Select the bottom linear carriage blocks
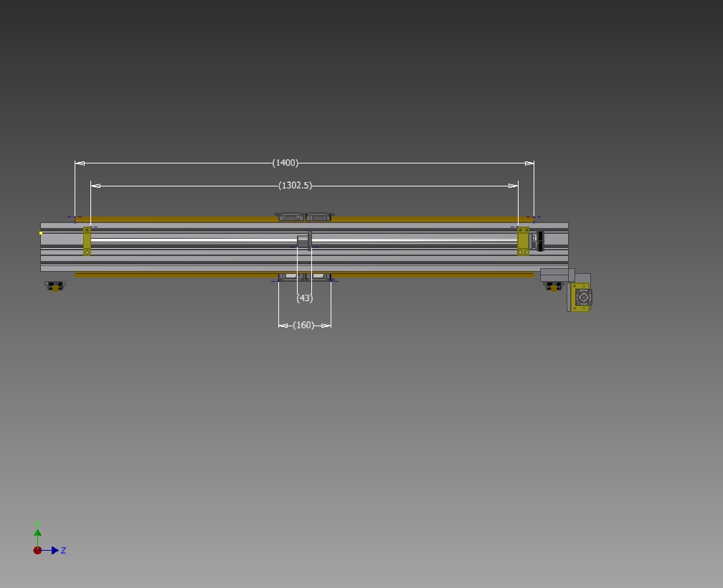Viewport: 723px width, 588px height. [x=305, y=277]
